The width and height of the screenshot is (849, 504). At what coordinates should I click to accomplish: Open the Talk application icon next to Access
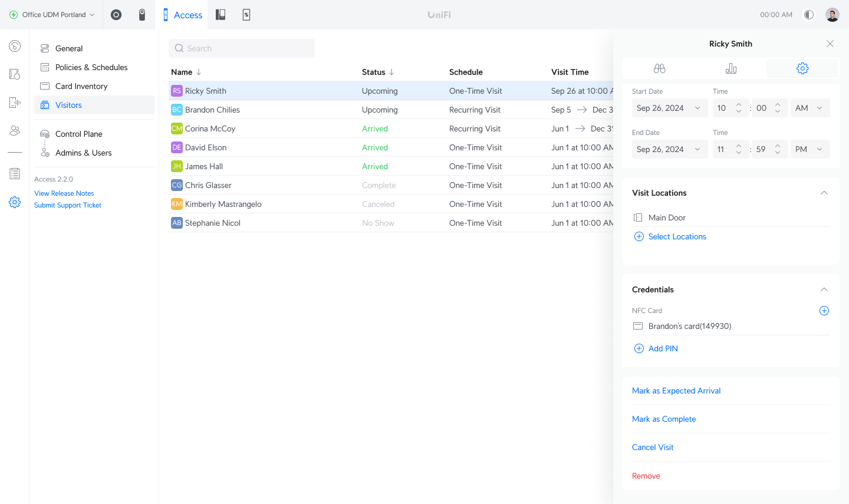click(221, 15)
